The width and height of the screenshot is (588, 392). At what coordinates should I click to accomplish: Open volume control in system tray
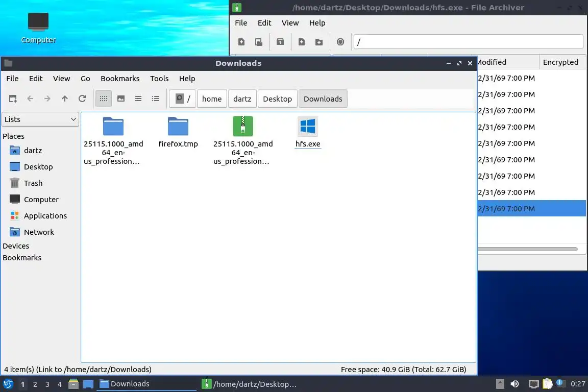pos(515,384)
